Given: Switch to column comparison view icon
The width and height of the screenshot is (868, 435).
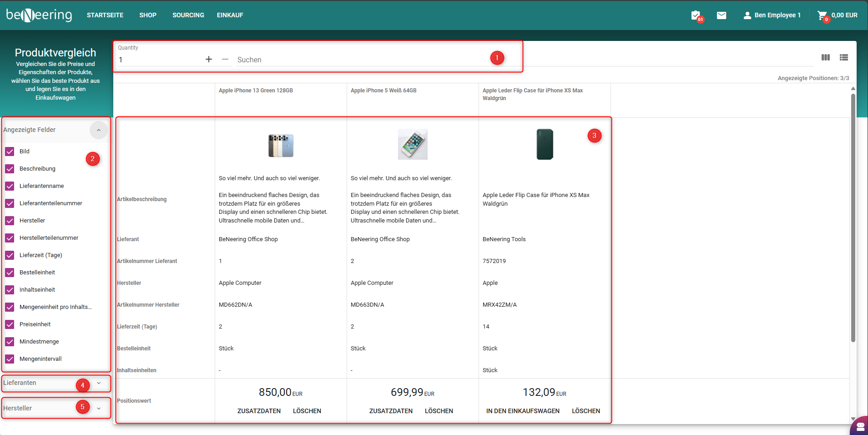Looking at the screenshot, I should pos(826,57).
